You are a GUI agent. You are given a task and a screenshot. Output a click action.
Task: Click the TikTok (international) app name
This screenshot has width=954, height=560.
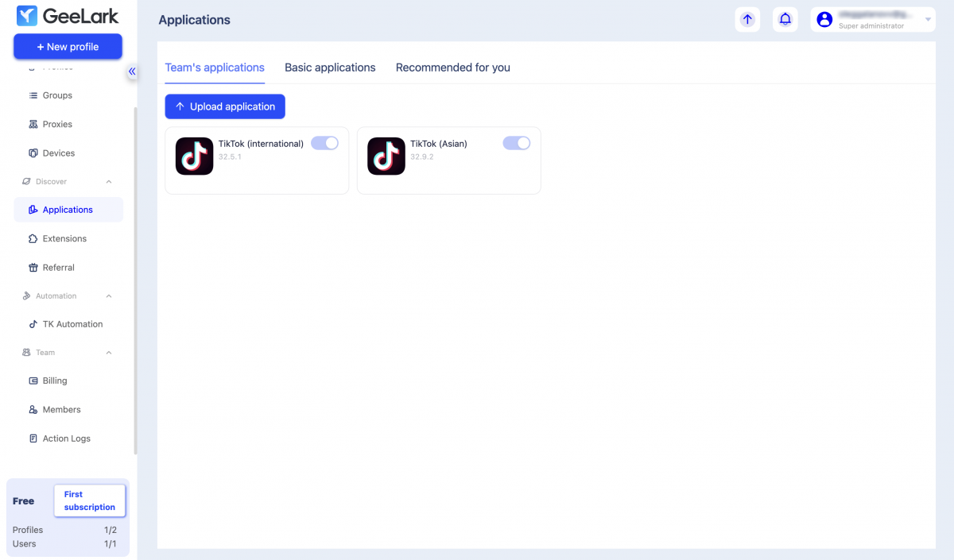click(262, 144)
